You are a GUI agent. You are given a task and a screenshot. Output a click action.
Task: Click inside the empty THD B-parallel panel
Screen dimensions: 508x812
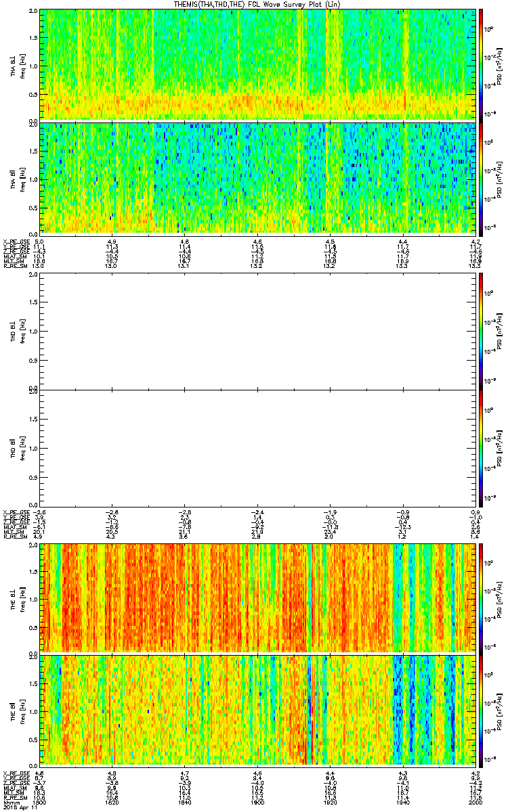[257, 447]
